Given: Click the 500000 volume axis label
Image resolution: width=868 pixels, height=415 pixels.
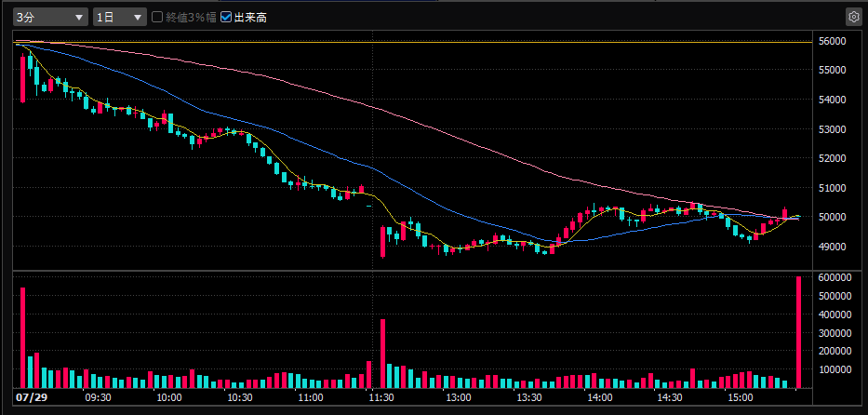Looking at the screenshot, I should click(834, 296).
